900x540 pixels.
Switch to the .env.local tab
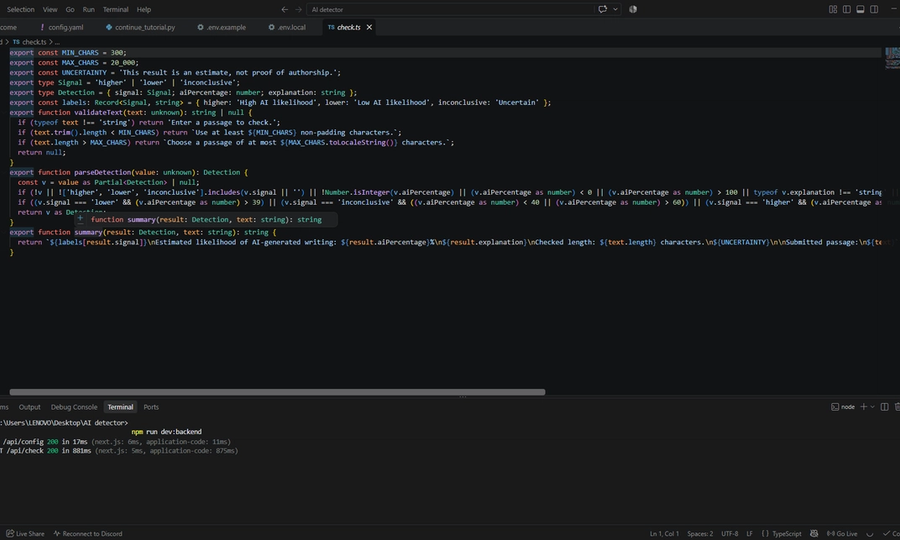coord(287,27)
